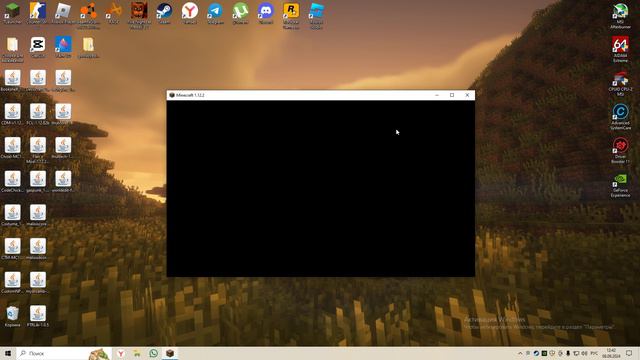Open the clock and date flyout
640x360 pixels.
tap(611, 353)
